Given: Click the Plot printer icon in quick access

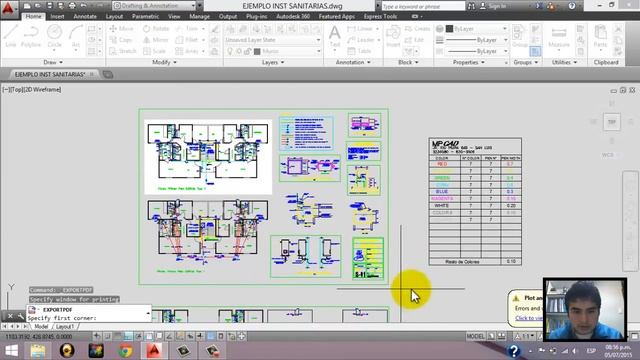Looking at the screenshot, I should [72, 6].
